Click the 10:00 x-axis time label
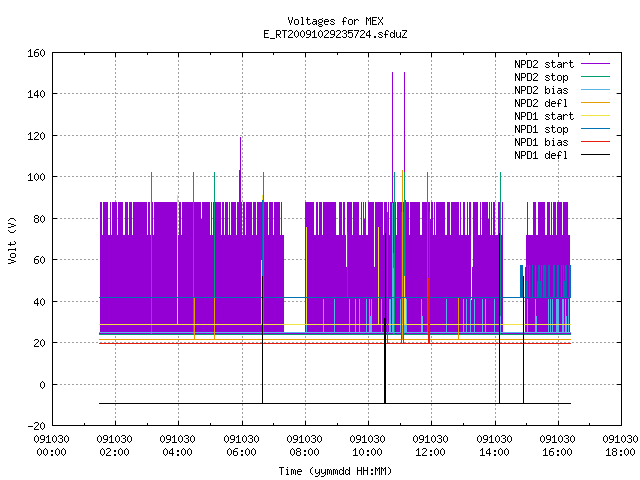Screen dimensions: 640x480 [x=367, y=452]
